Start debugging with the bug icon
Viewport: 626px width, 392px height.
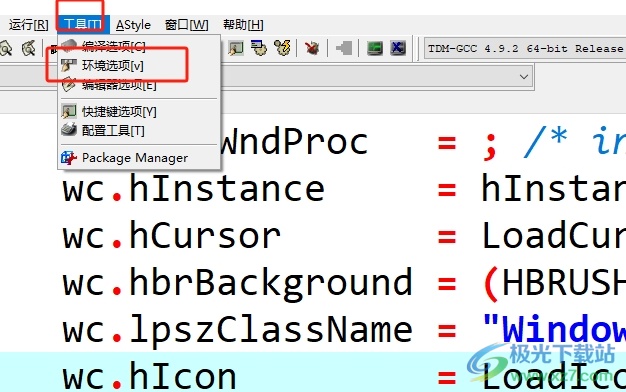tap(312, 48)
